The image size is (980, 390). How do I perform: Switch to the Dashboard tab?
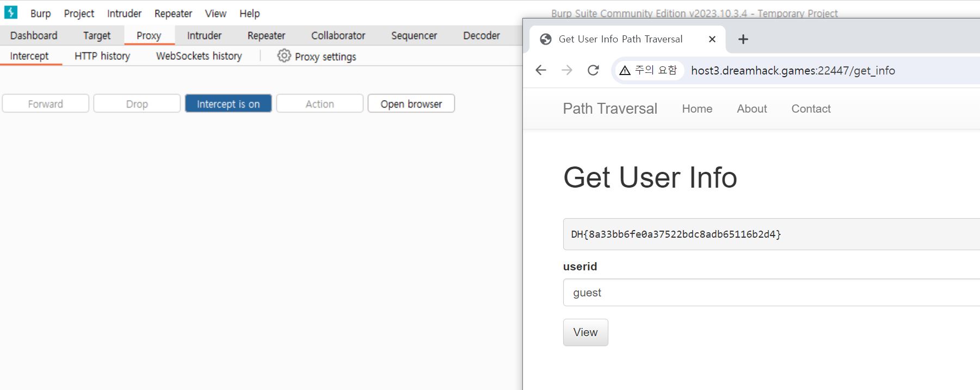pyautogui.click(x=34, y=35)
